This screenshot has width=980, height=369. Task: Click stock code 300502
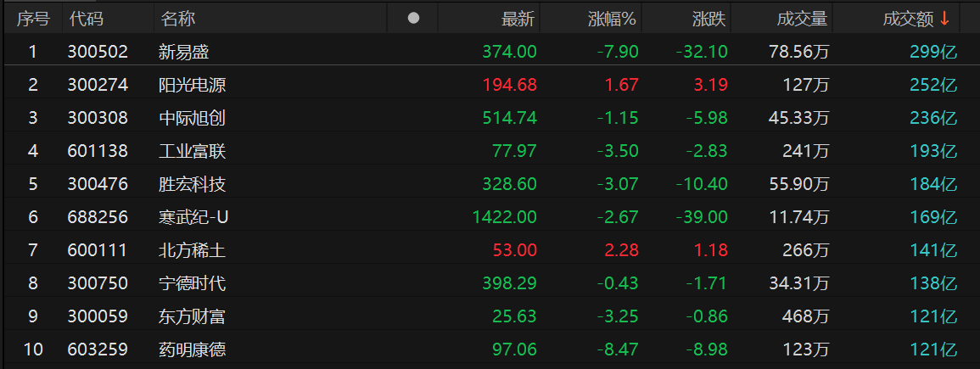pyautogui.click(x=98, y=52)
